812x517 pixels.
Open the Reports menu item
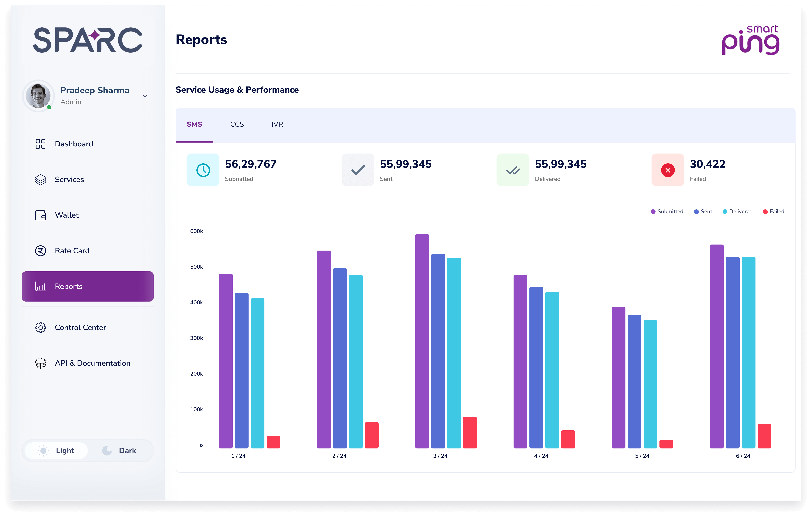[88, 286]
